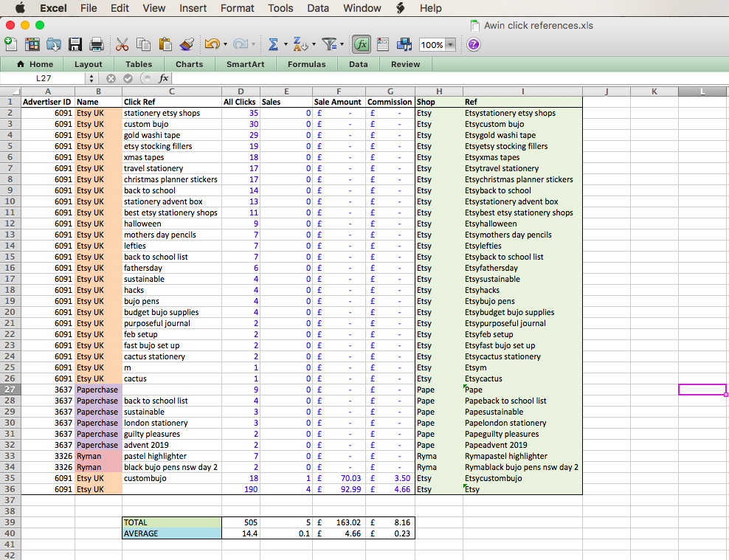The height and width of the screenshot is (560, 729).
Task: Open the Window menu
Action: pos(362,8)
